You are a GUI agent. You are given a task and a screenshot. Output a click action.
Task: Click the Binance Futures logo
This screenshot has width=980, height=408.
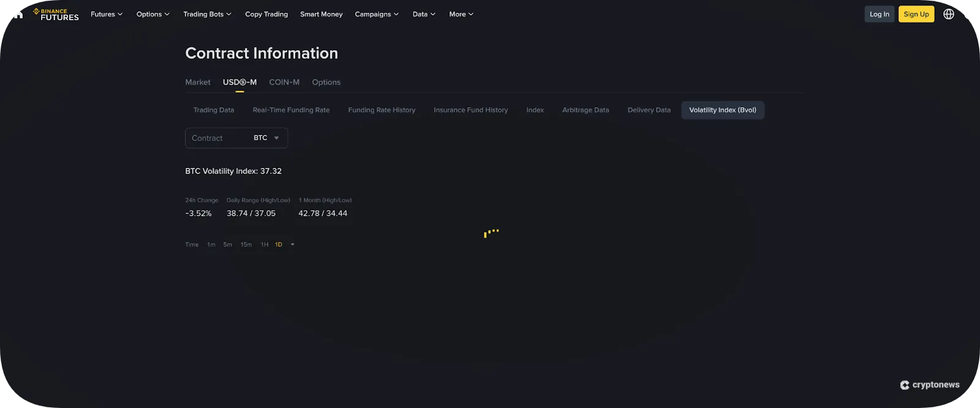tap(56, 14)
